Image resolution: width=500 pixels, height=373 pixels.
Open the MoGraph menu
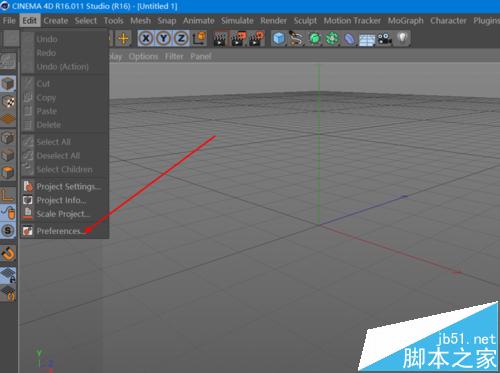405,21
